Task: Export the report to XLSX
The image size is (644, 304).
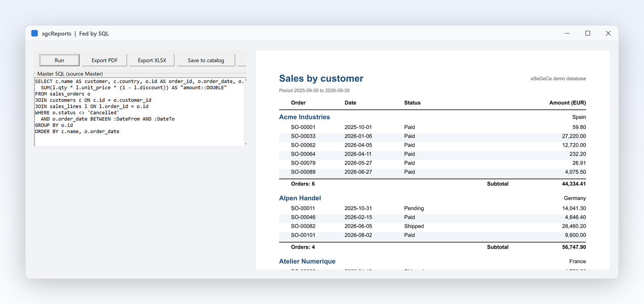Action: [152, 60]
